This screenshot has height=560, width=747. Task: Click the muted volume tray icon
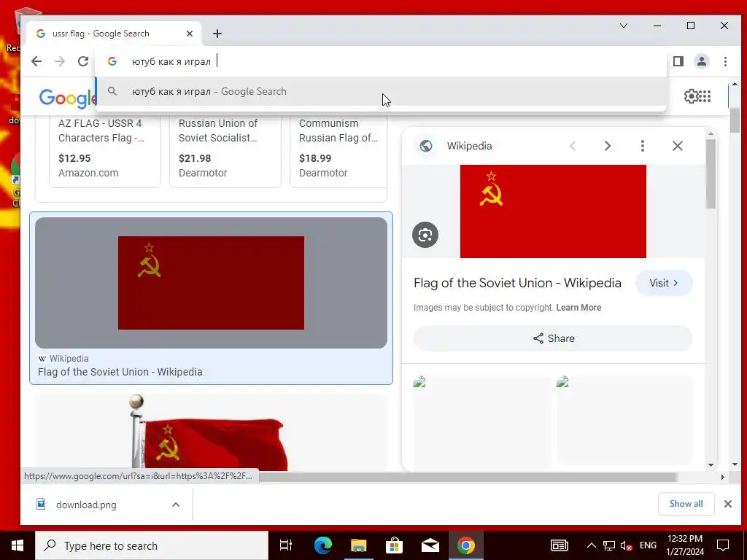point(627,545)
